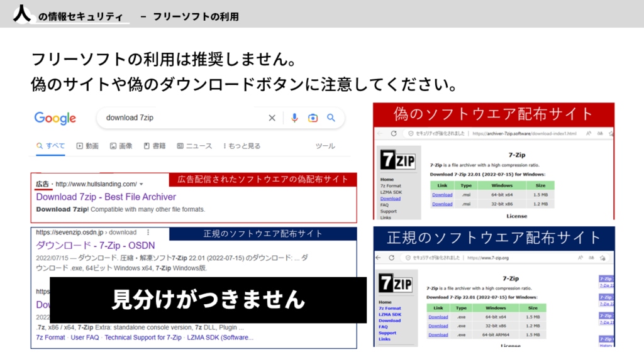Click back arrow in the official 7-zip.org browser
The height and width of the screenshot is (362, 644).
378,258
